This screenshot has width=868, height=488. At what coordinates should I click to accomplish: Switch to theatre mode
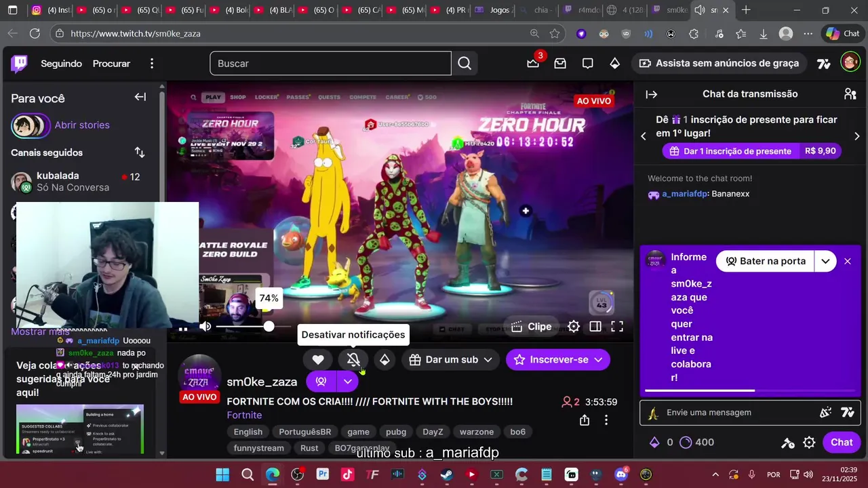[x=595, y=327]
